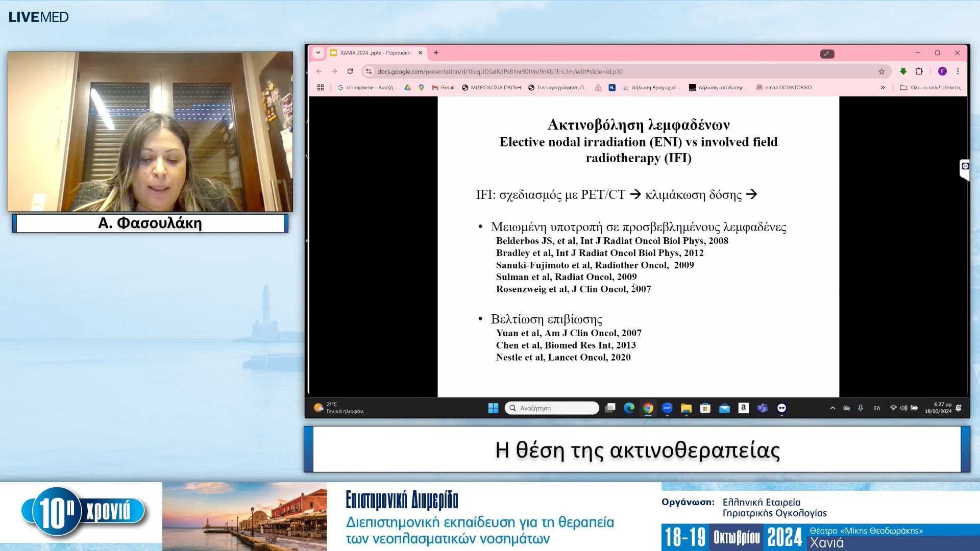The height and width of the screenshot is (551, 980).
Task: Open the tab search dropdown arrow
Action: pyautogui.click(x=318, y=53)
